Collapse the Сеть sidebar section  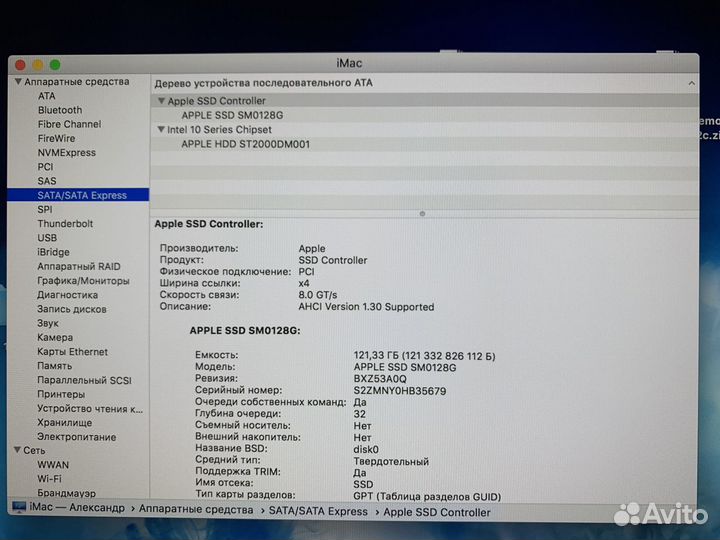[x=17, y=450]
